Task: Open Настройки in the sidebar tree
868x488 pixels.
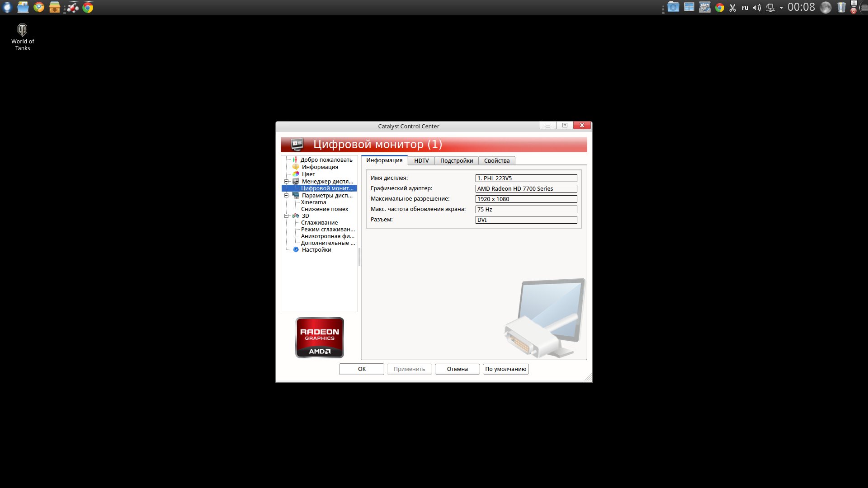Action: [x=316, y=249]
